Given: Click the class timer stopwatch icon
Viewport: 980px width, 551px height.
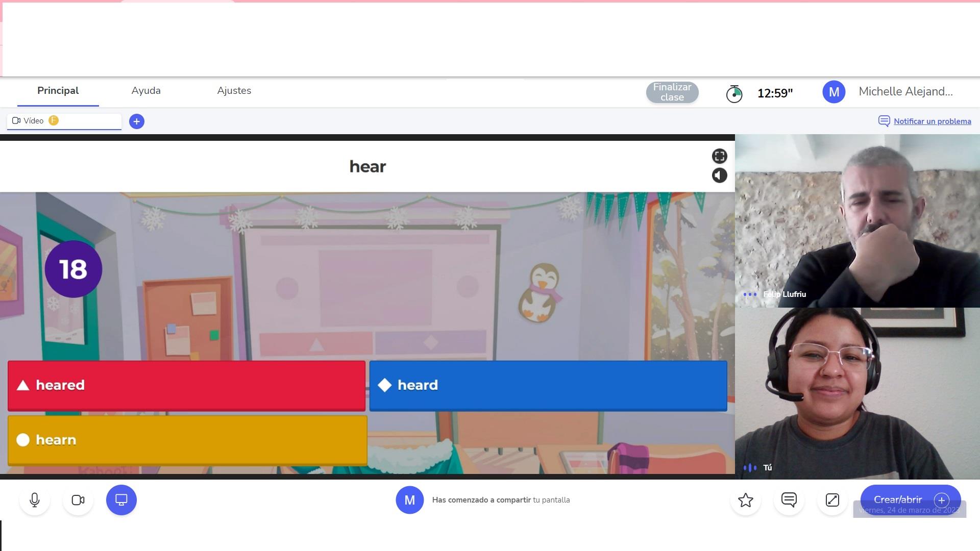Looking at the screenshot, I should pyautogui.click(x=734, y=93).
